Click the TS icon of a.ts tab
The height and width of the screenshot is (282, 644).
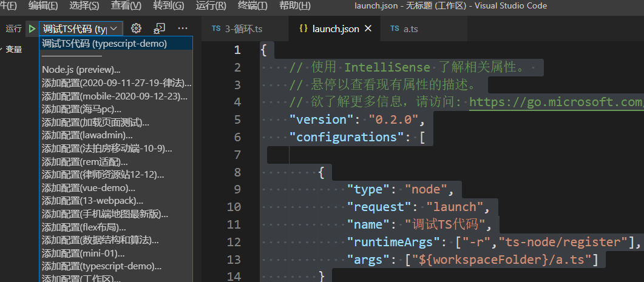click(395, 29)
